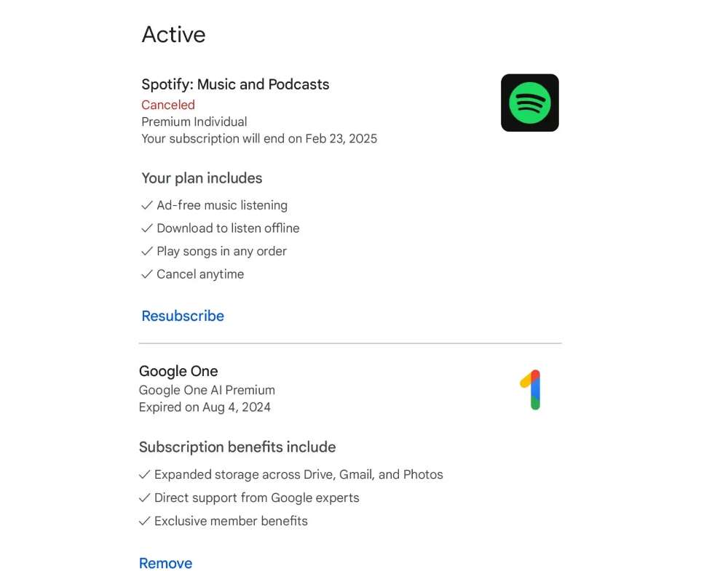Open the Spotify: Music and Podcasts title
This screenshot has height=582, width=728.
coord(235,84)
